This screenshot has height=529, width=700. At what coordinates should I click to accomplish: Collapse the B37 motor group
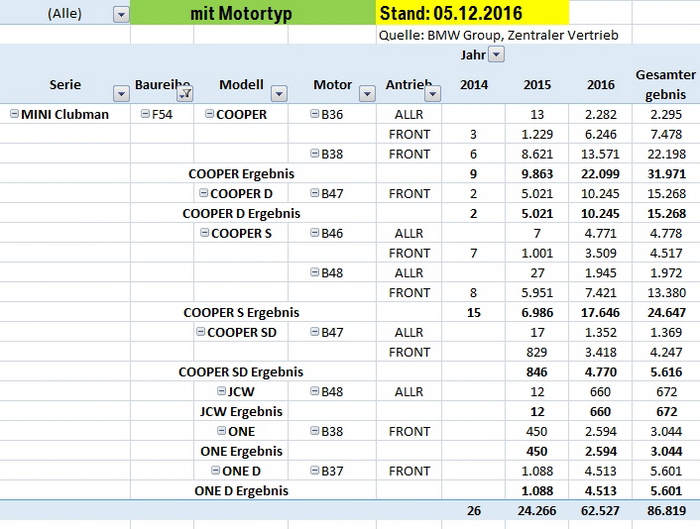point(315,471)
